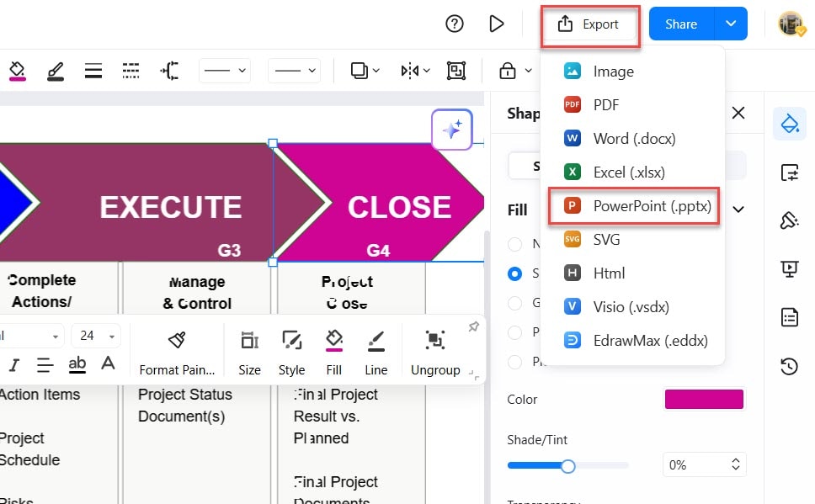This screenshot has height=504, width=815.
Task: Click the AI sparkle assistant button
Action: point(451,130)
